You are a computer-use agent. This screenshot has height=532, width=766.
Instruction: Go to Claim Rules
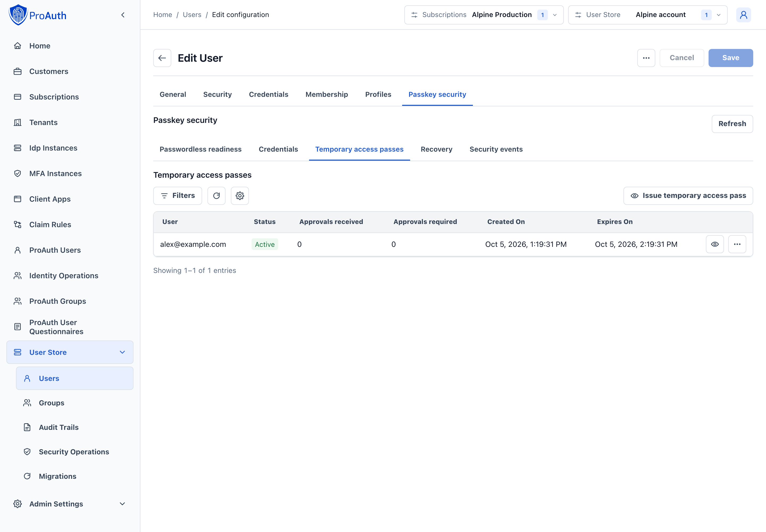[x=70, y=225]
